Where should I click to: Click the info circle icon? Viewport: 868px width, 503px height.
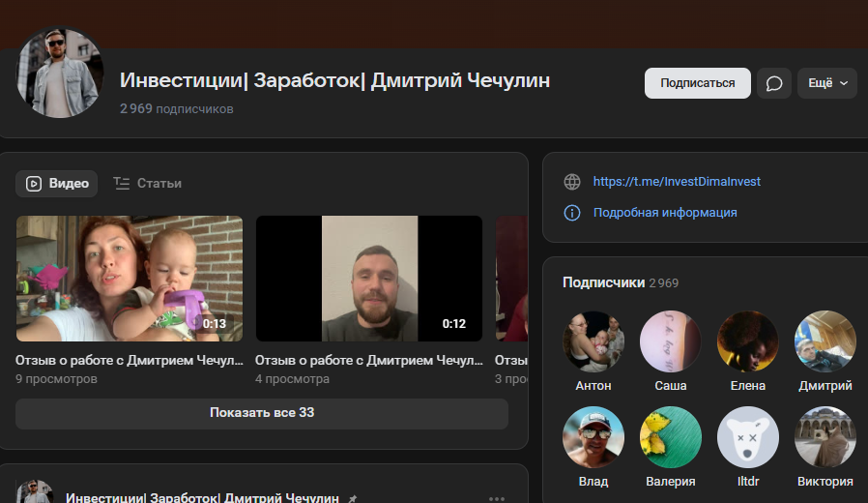[572, 213]
